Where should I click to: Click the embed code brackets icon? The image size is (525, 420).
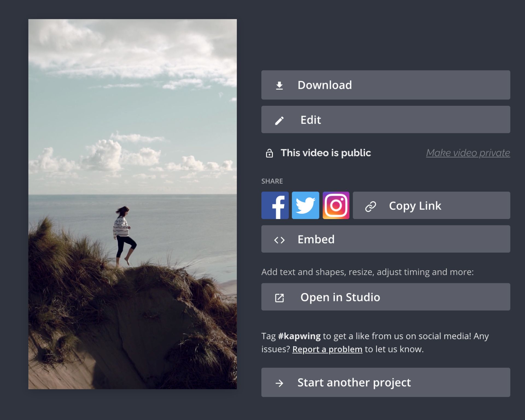point(279,240)
